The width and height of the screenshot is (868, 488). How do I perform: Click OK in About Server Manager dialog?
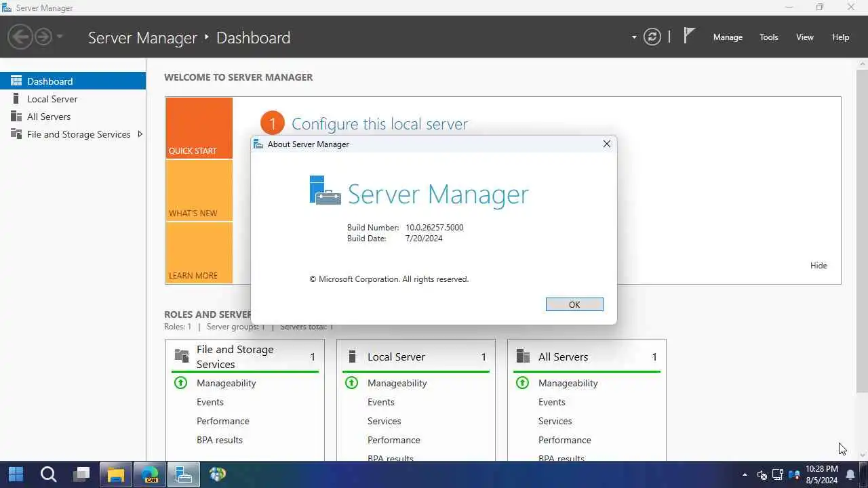point(574,304)
